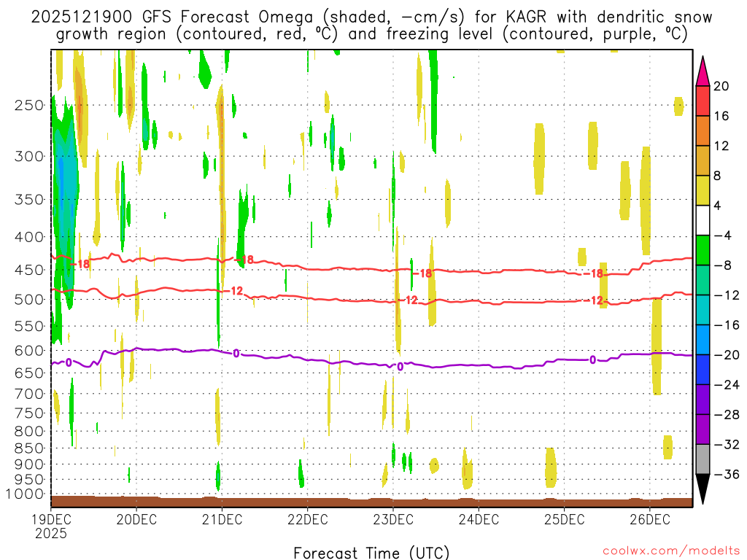This screenshot has width=747, height=560.
Task: Click the 19DEC 2025 time axis label
Action: [x=51, y=526]
